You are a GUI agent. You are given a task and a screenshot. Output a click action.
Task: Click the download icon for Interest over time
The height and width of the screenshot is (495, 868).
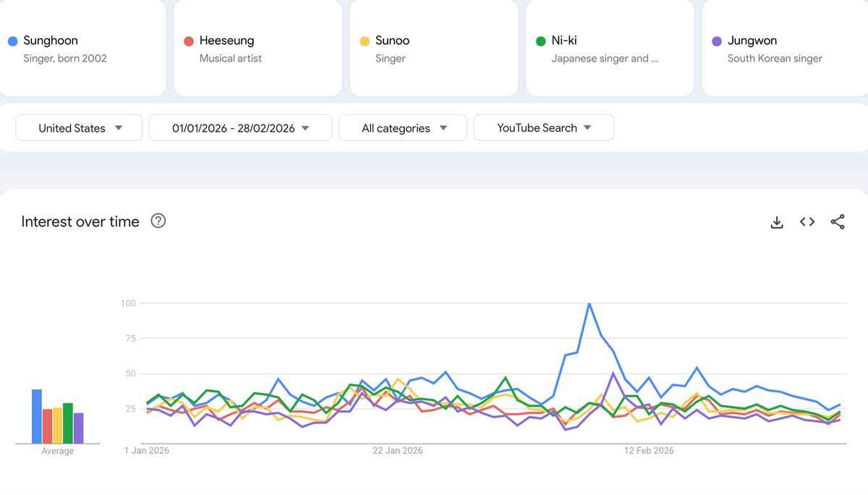coord(777,222)
